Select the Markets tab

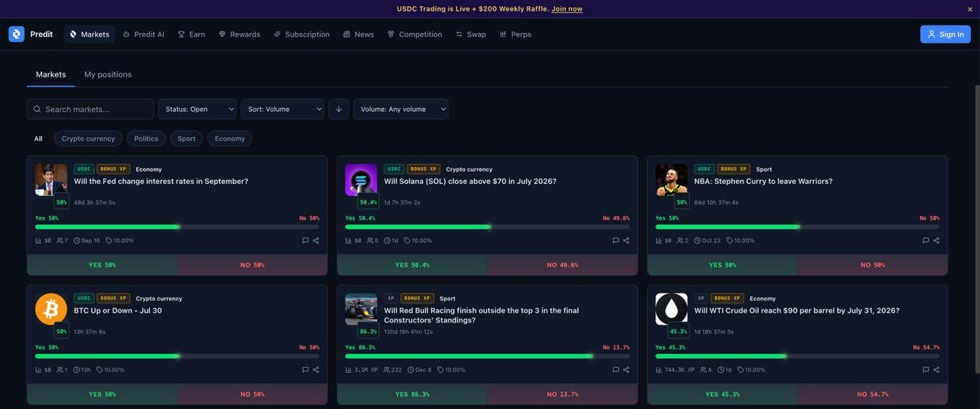pos(51,74)
